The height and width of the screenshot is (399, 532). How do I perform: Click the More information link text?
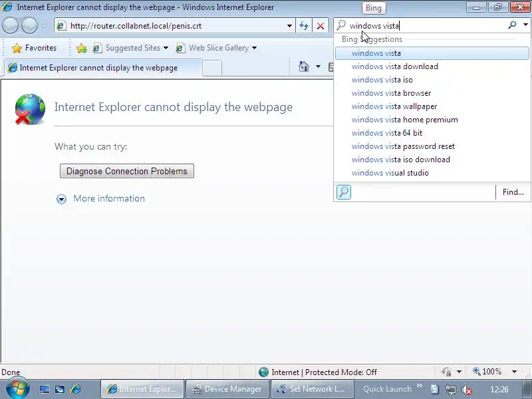pyautogui.click(x=109, y=198)
